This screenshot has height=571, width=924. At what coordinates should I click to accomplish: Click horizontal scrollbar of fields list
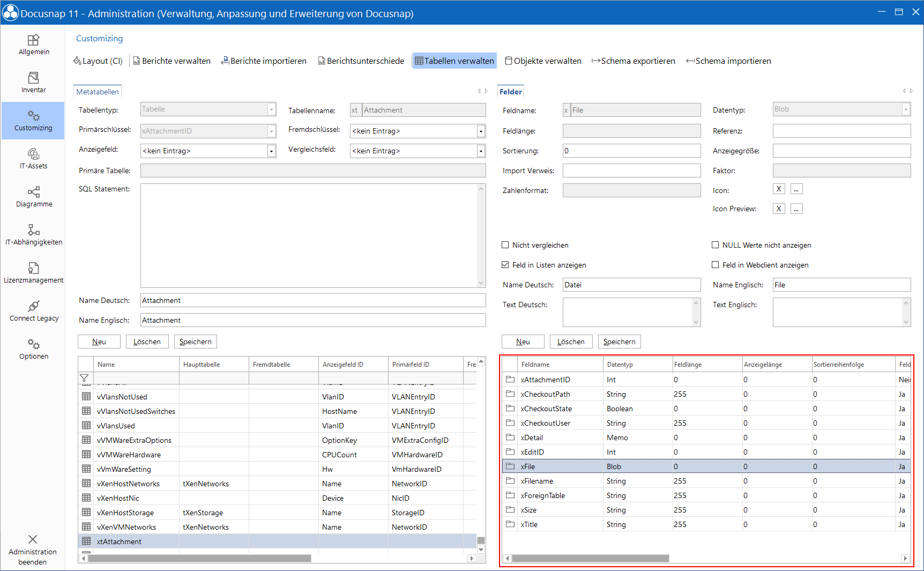pyautogui.click(x=591, y=558)
